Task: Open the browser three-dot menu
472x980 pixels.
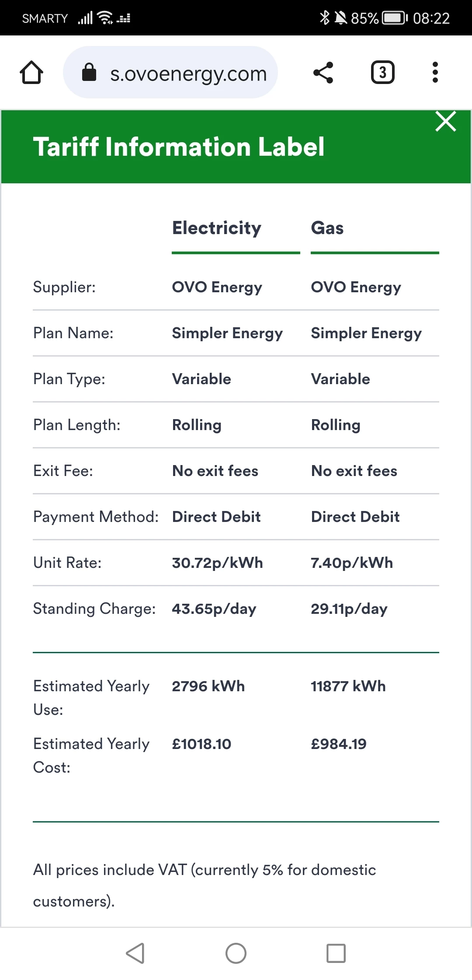Action: tap(435, 72)
